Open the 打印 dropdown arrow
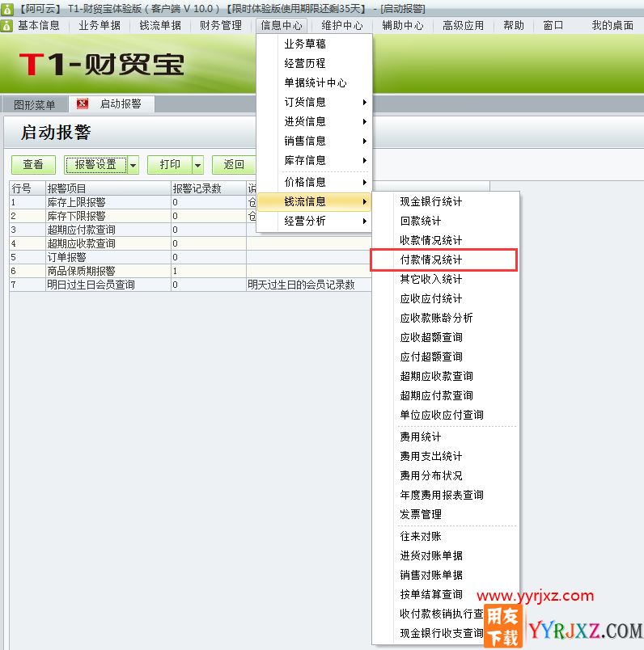Viewport: 644px width, 650px height. pyautogui.click(x=198, y=165)
